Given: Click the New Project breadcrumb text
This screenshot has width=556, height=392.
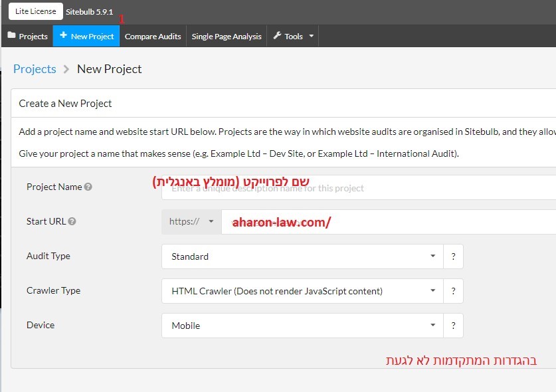Looking at the screenshot, I should (x=109, y=69).
